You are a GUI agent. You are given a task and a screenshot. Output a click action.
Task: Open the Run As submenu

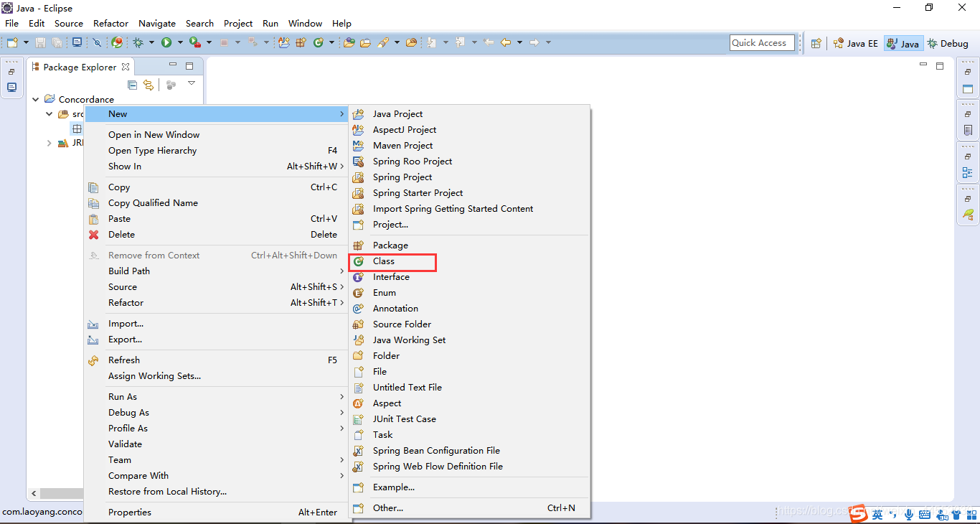[x=216, y=397]
